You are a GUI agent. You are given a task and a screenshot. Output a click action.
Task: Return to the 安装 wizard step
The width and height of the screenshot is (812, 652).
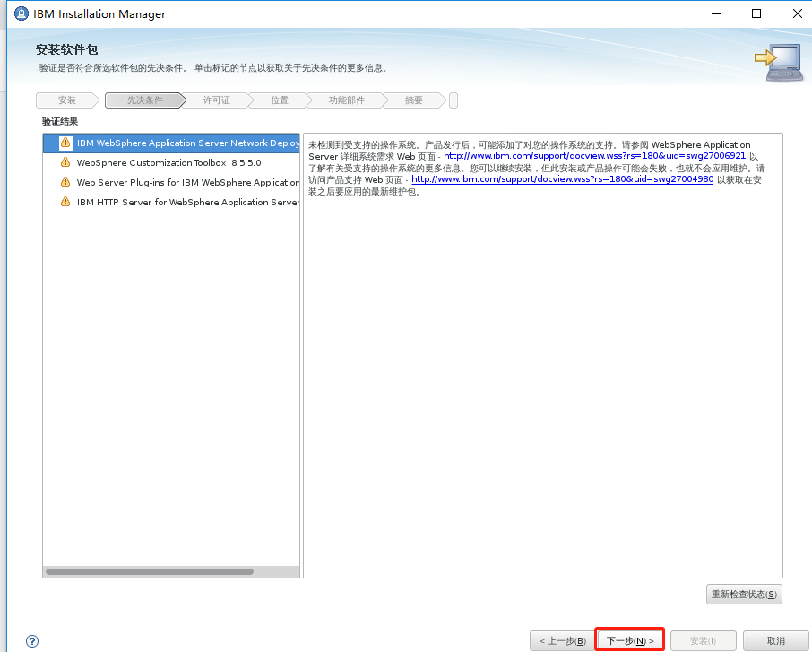(66, 100)
